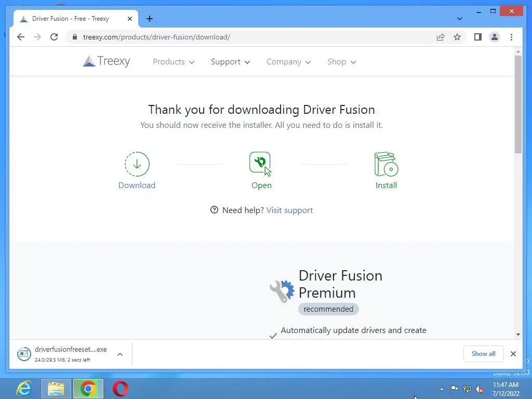
Task: Expand the Company menu
Action: click(x=288, y=62)
